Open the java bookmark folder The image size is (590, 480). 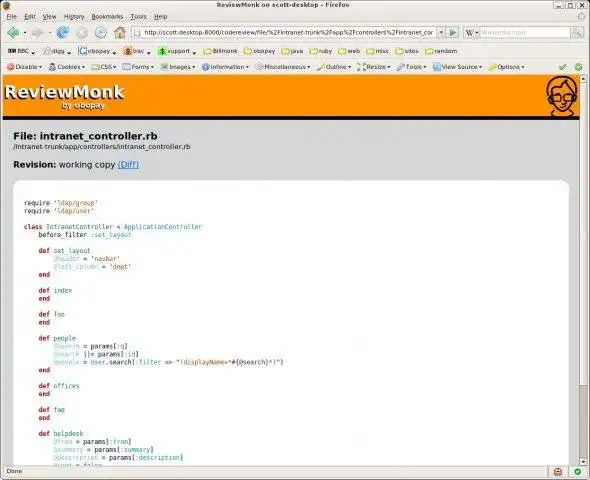tap(292, 51)
